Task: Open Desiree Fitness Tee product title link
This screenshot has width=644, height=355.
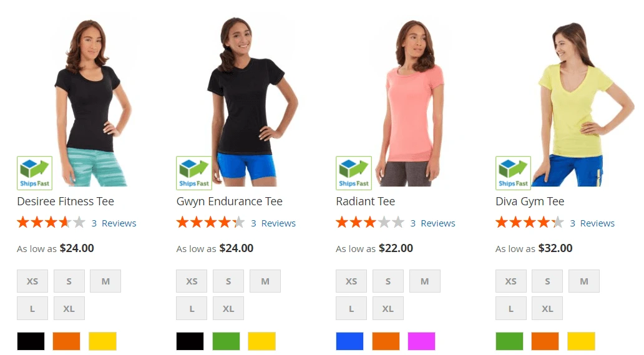Action: [x=66, y=202]
